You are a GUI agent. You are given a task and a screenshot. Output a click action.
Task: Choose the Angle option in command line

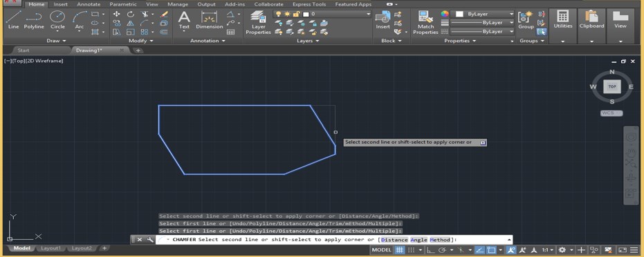[419, 240]
